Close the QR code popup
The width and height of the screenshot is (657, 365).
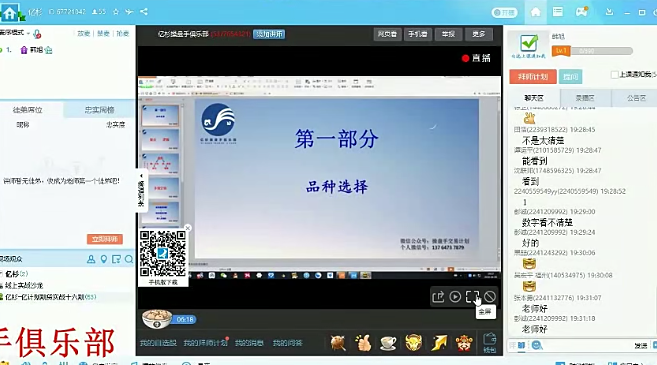coord(188,228)
